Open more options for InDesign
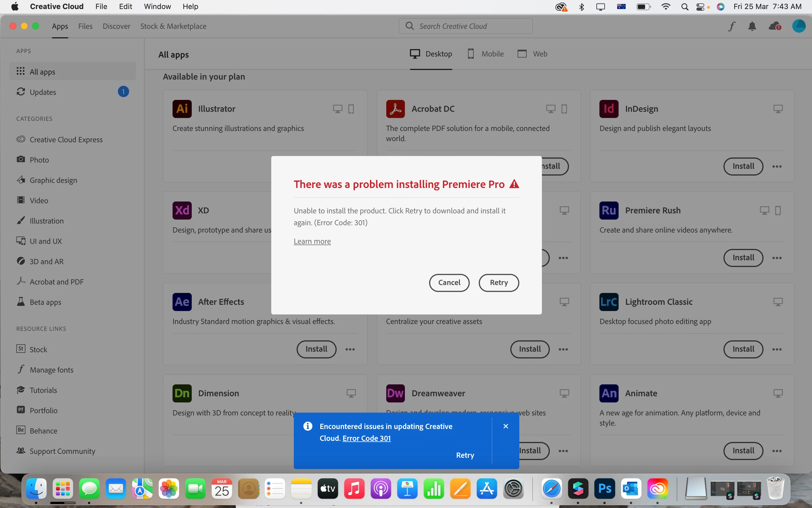The width and height of the screenshot is (812, 508). [x=777, y=166]
